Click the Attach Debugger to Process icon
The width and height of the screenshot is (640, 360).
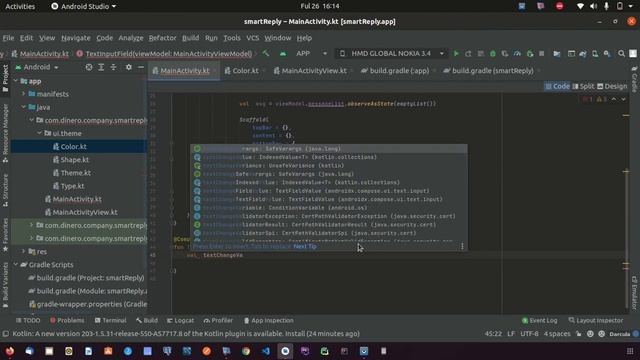pyautogui.click(x=529, y=53)
